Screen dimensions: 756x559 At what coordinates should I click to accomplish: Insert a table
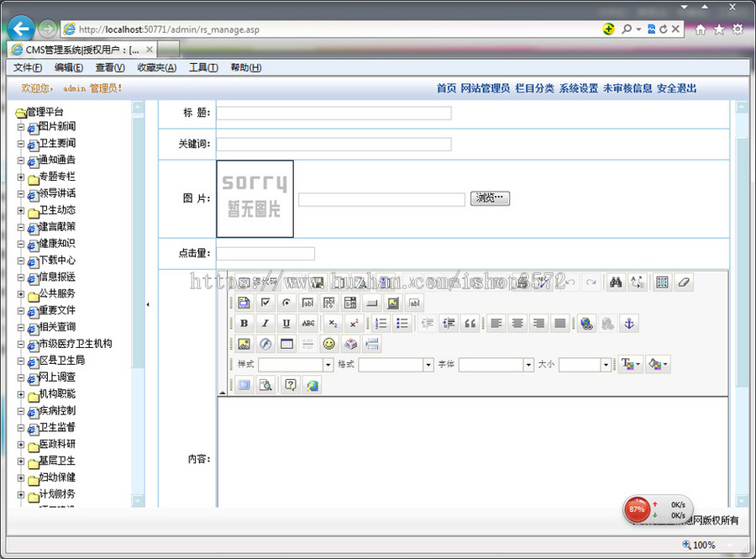286,344
